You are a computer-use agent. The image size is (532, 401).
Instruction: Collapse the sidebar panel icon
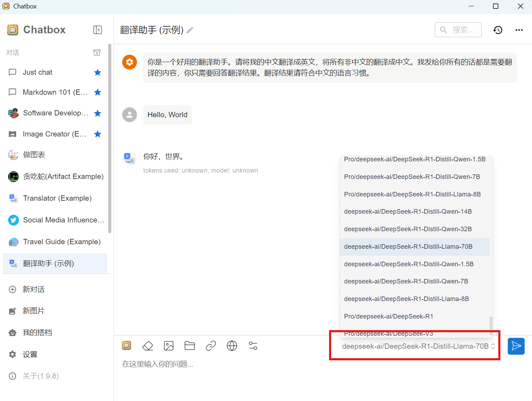(98, 30)
